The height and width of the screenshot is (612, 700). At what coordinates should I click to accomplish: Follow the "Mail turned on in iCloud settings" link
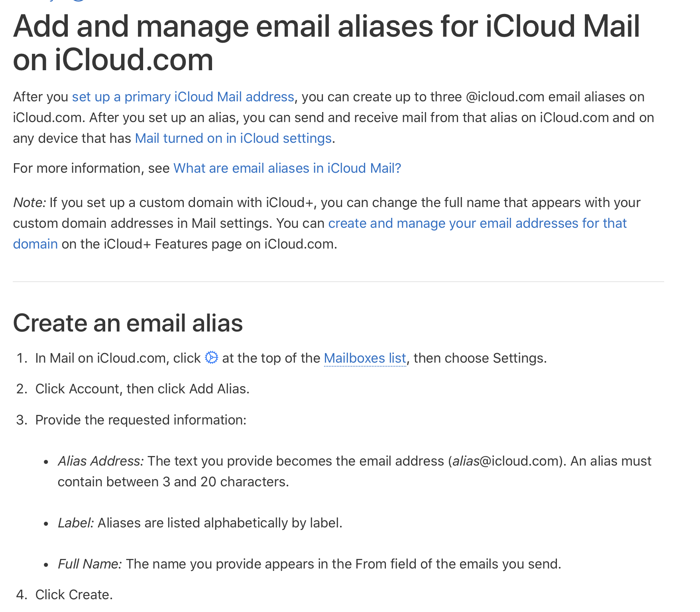point(233,138)
